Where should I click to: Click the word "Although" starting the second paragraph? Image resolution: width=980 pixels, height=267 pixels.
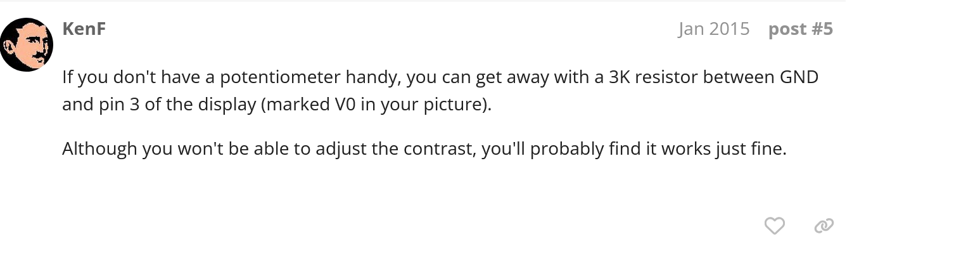pyautogui.click(x=99, y=149)
